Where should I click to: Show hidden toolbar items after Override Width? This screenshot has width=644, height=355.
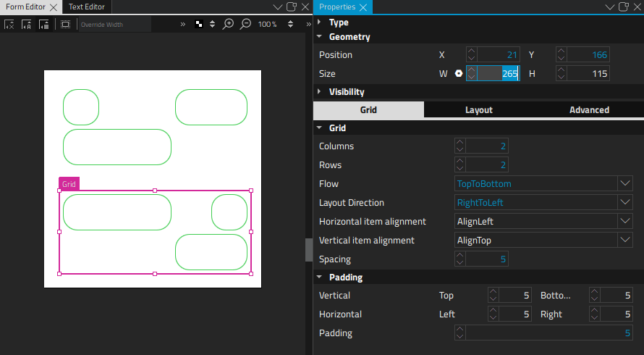(x=183, y=24)
